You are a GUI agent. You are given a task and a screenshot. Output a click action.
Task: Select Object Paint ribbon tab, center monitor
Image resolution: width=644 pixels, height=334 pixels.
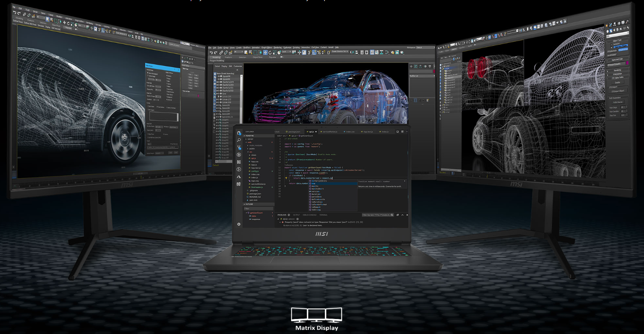coord(258,57)
